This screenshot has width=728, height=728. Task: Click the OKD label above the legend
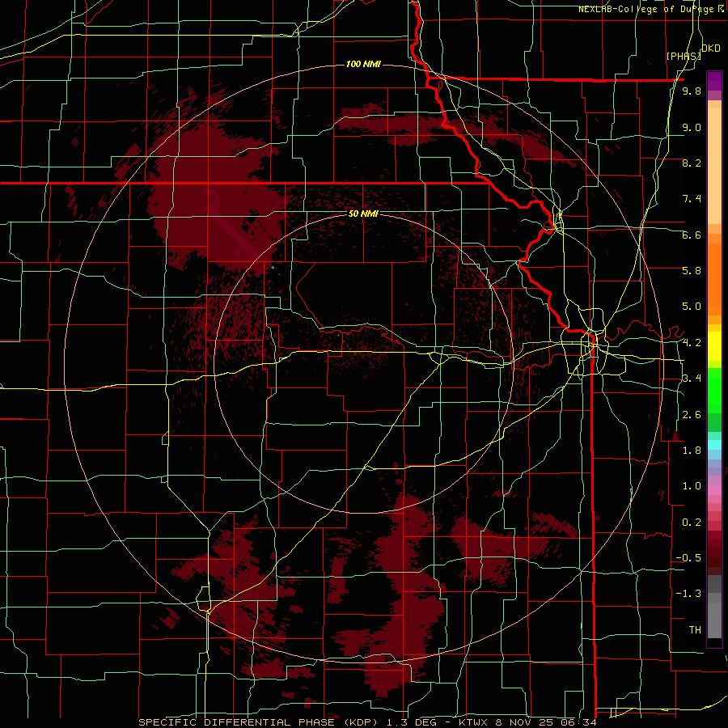coord(711,49)
